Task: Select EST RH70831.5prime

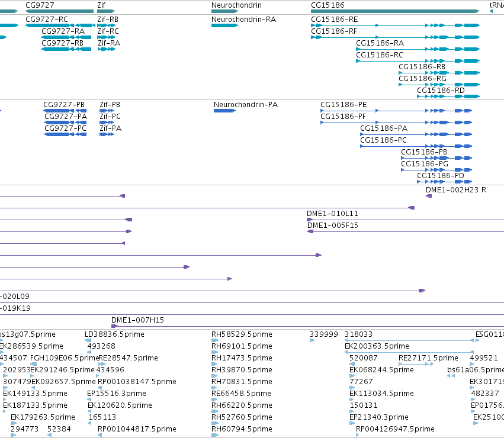Action: coord(242,382)
